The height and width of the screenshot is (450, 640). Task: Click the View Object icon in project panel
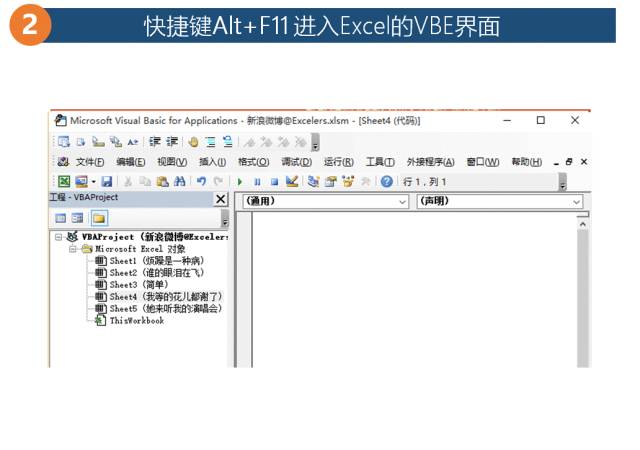(x=78, y=218)
